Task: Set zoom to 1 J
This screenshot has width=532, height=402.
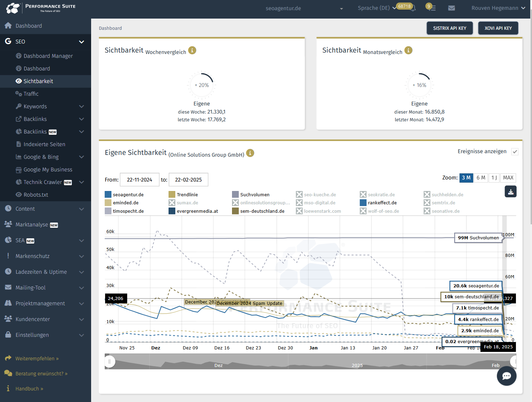Action: 494,178
